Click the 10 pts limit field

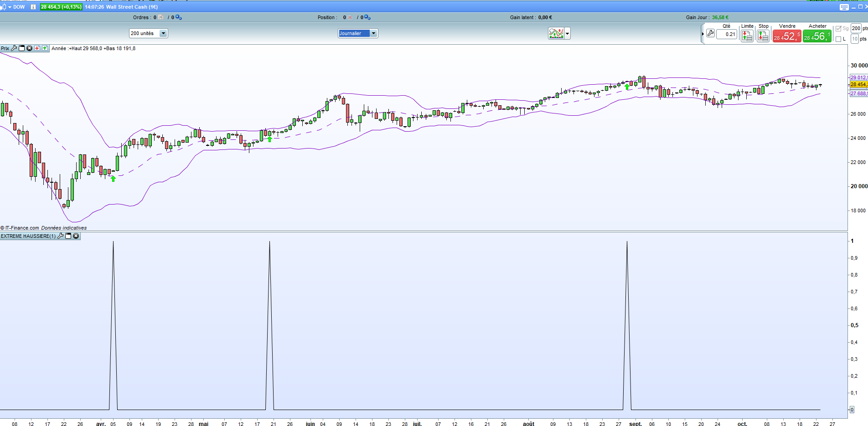pos(855,39)
